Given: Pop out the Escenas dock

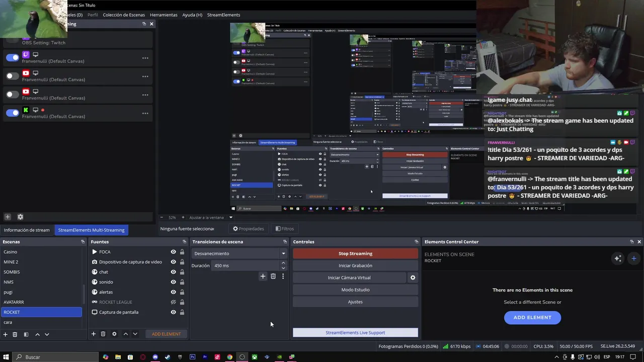Looking at the screenshot, I should click(83, 242).
